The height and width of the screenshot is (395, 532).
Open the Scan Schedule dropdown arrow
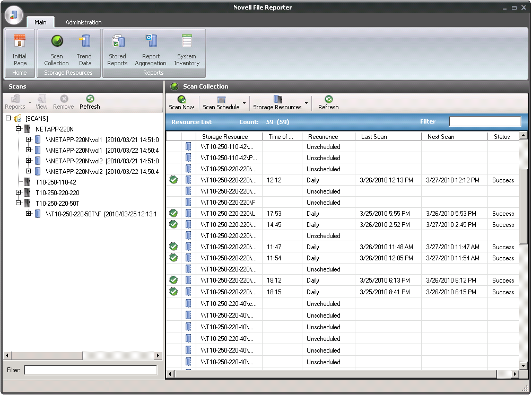pyautogui.click(x=244, y=103)
